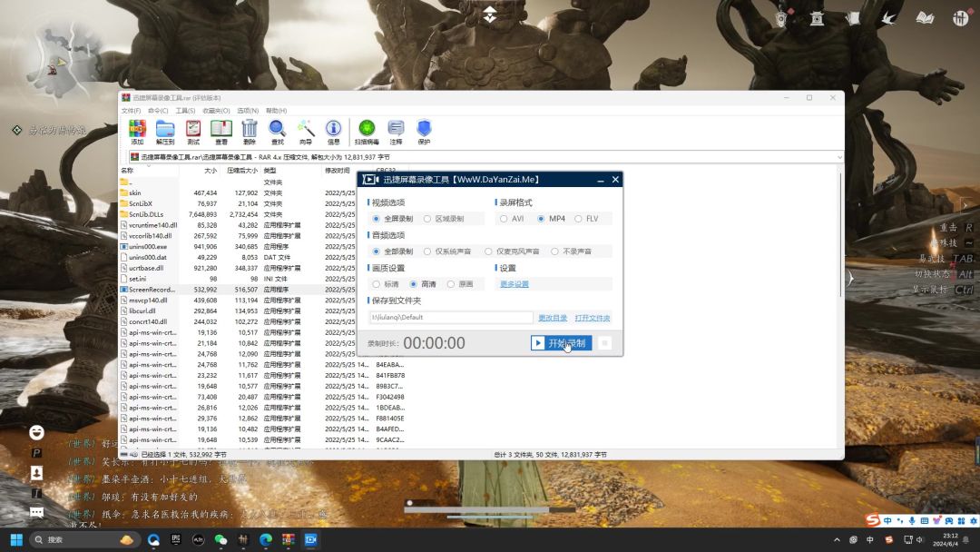The height and width of the screenshot is (552, 980).
Task: Click the 信息 (Info) toolbar icon
Action: [333, 132]
